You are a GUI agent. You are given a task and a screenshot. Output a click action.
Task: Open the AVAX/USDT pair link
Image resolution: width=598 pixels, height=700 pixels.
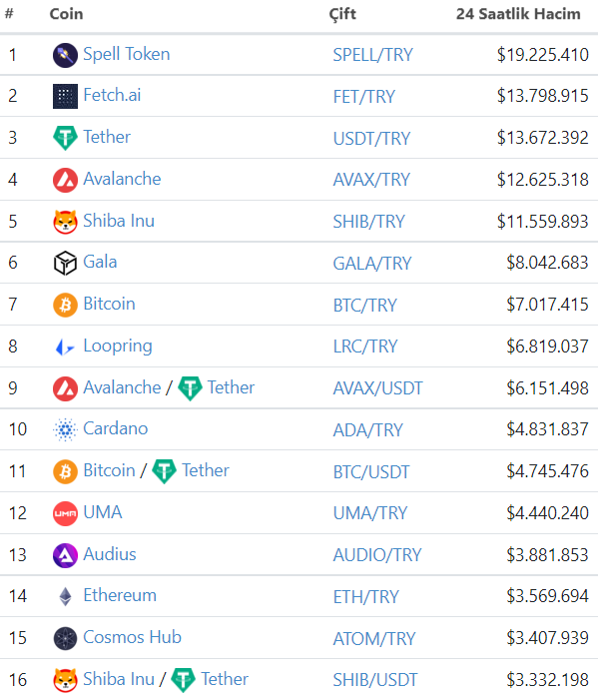[377, 388]
